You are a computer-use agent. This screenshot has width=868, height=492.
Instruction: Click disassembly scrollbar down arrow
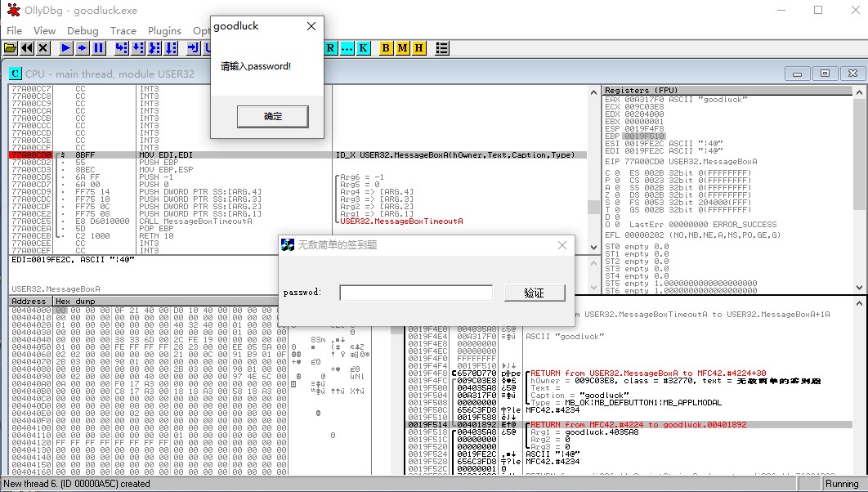(593, 248)
